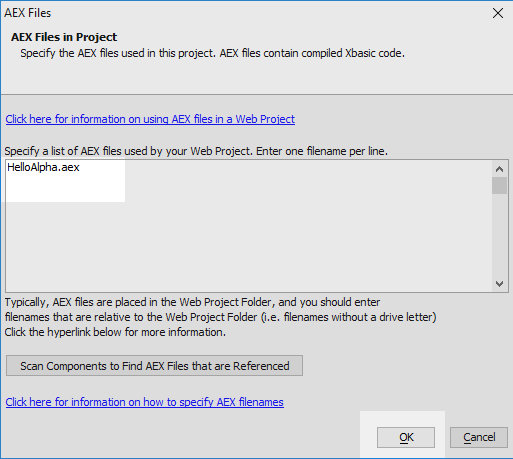
Task: Click the AEX Files title bar text
Action: coord(28,13)
